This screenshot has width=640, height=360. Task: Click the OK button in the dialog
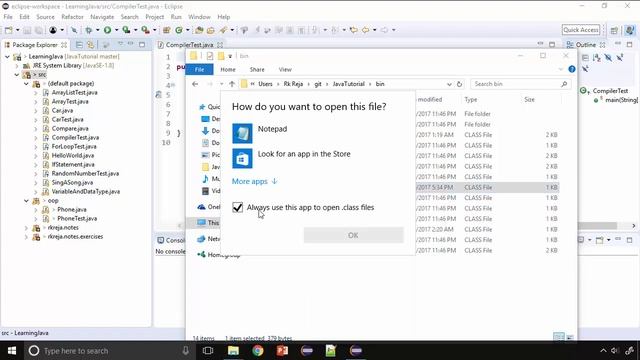pos(353,235)
